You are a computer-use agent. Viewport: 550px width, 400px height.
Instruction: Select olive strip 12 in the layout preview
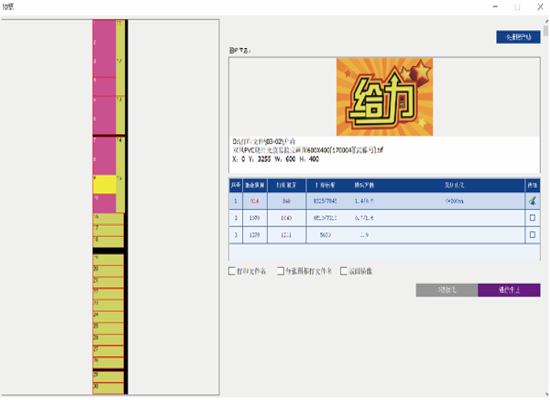pos(120,77)
